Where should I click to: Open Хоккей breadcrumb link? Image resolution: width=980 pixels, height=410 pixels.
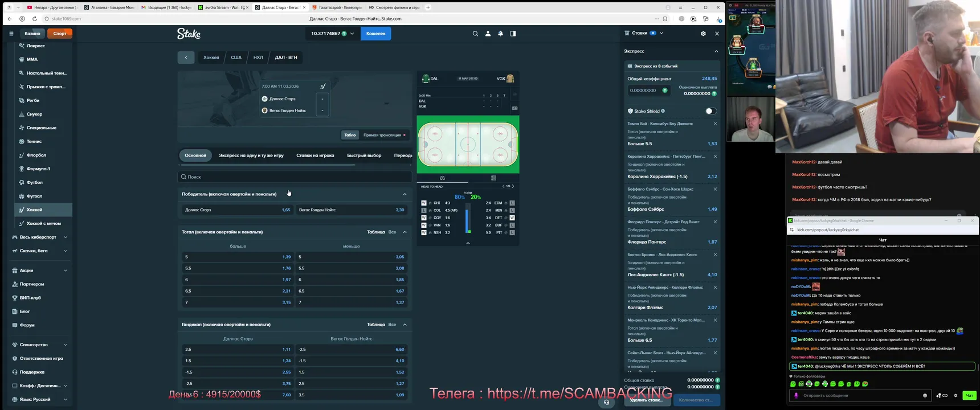[211, 58]
